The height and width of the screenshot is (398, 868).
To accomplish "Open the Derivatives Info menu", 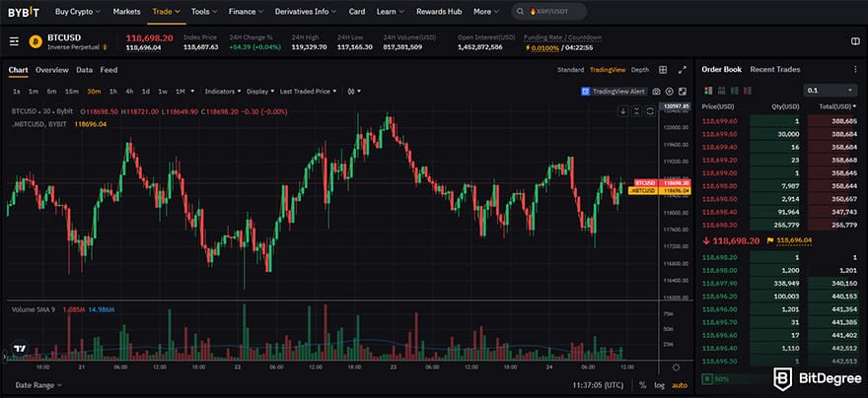I will 306,11.
